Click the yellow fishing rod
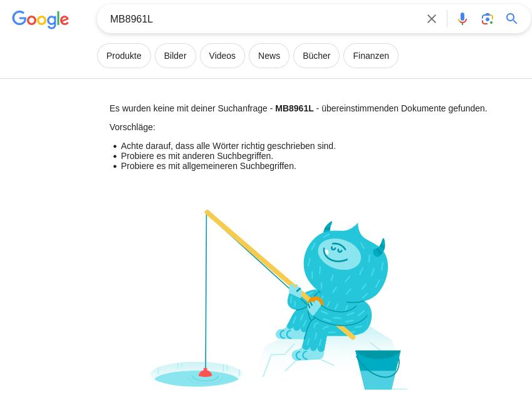The image size is (532, 400). (x=280, y=275)
